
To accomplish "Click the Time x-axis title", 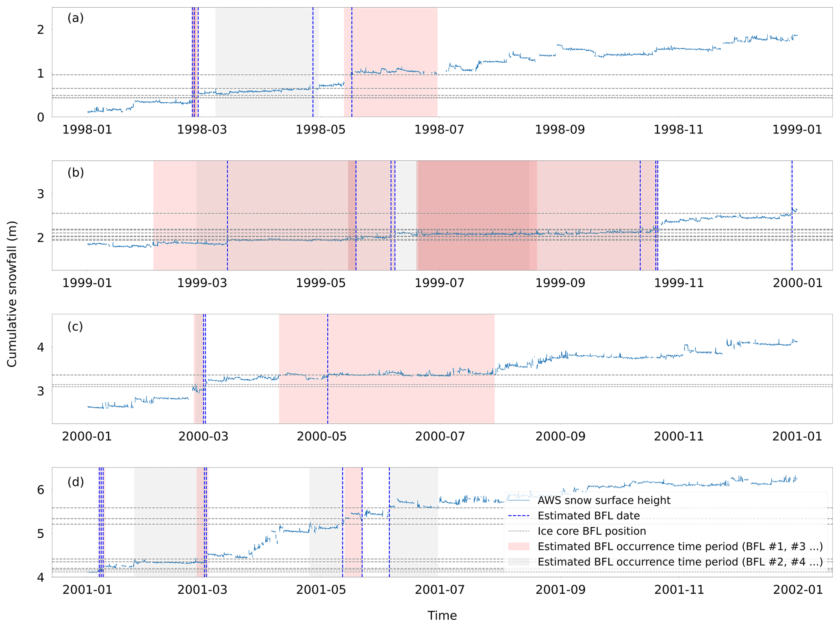I will 442,616.
